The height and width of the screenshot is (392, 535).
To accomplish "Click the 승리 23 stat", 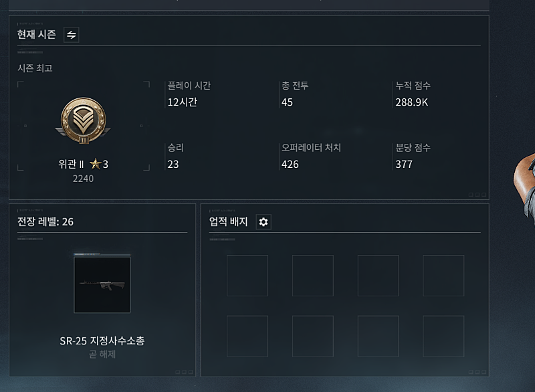I will coord(175,157).
